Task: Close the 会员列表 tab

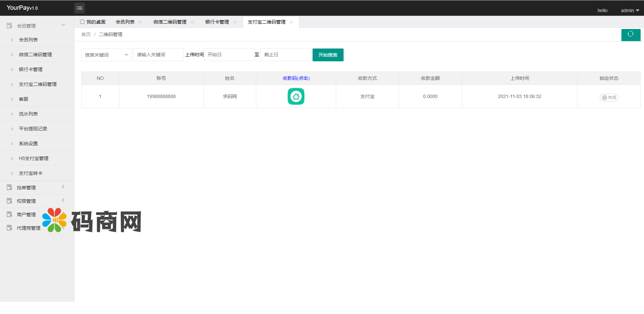Action: (x=140, y=22)
